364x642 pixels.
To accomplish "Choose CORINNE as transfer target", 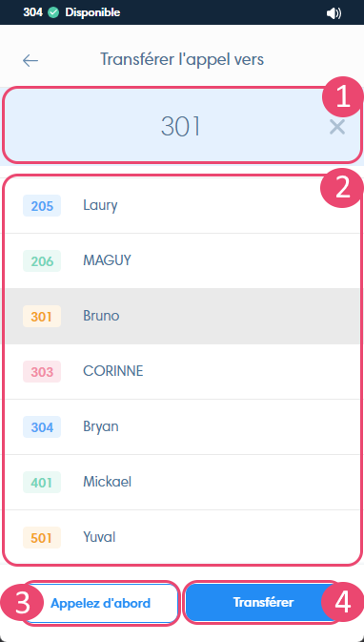I will [x=182, y=371].
